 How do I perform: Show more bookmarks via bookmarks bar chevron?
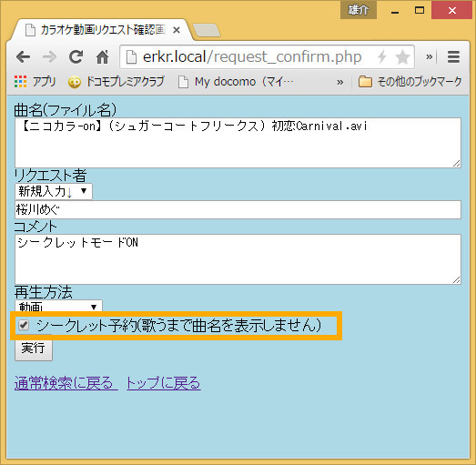click(x=340, y=82)
